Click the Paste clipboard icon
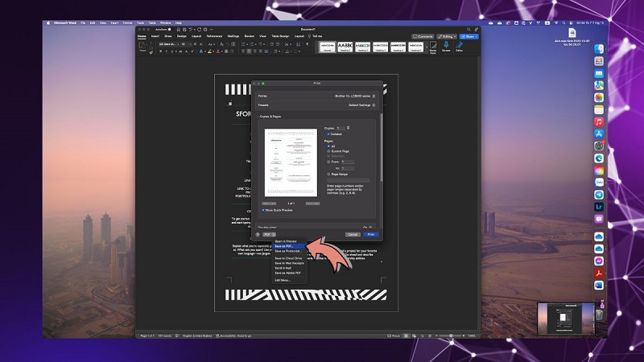The image size is (644, 362). coord(142,46)
